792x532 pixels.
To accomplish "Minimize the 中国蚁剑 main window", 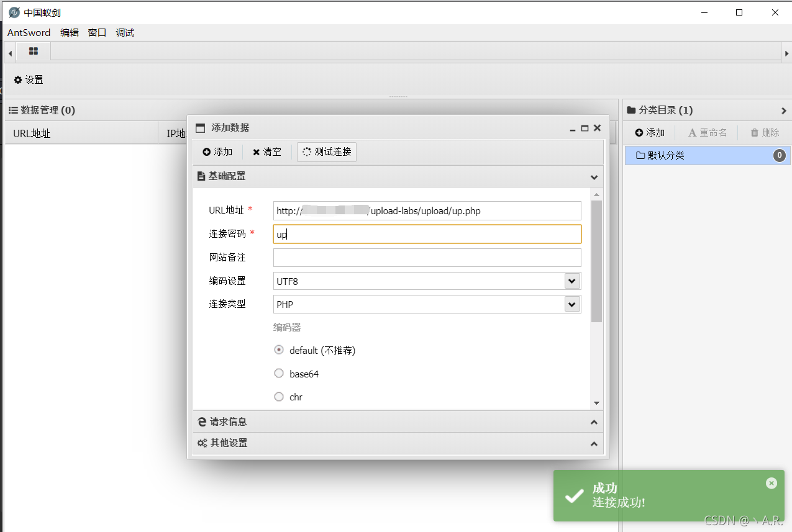I will (704, 12).
